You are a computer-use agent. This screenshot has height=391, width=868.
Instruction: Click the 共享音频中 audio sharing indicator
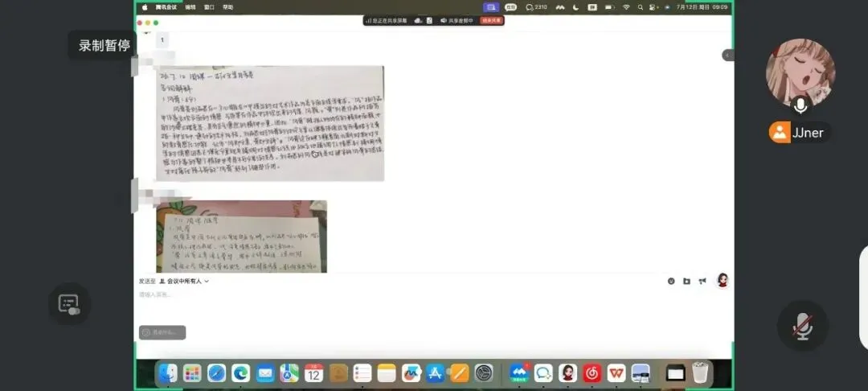click(x=457, y=20)
